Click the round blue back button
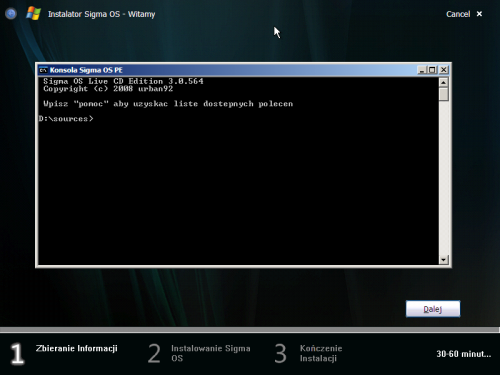 11,14
